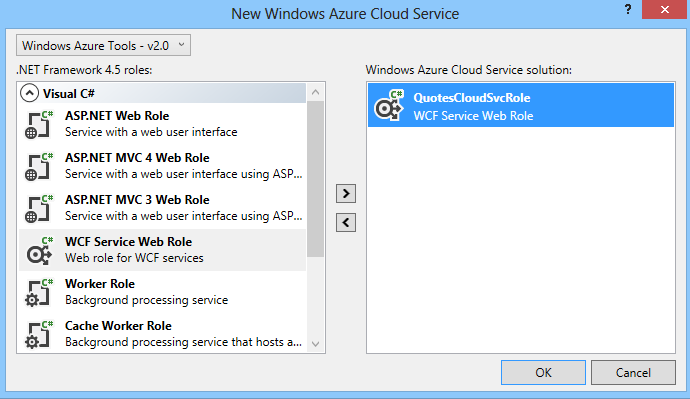
Task: Click 'Background processing service' description text
Action: coord(147,300)
